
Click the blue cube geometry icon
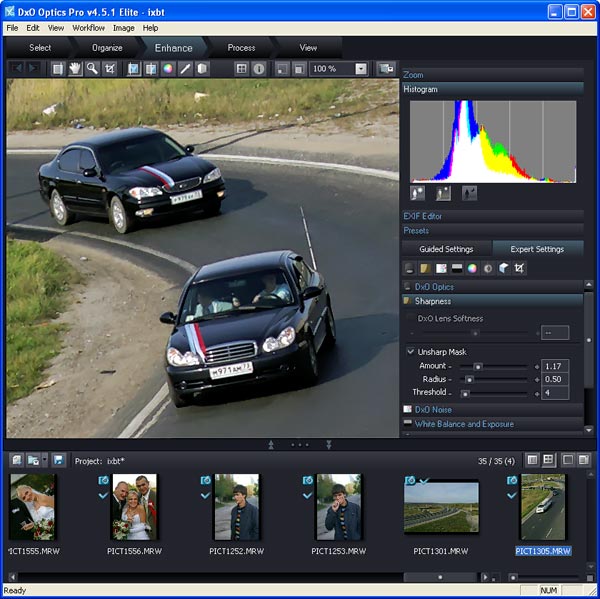coord(504,268)
